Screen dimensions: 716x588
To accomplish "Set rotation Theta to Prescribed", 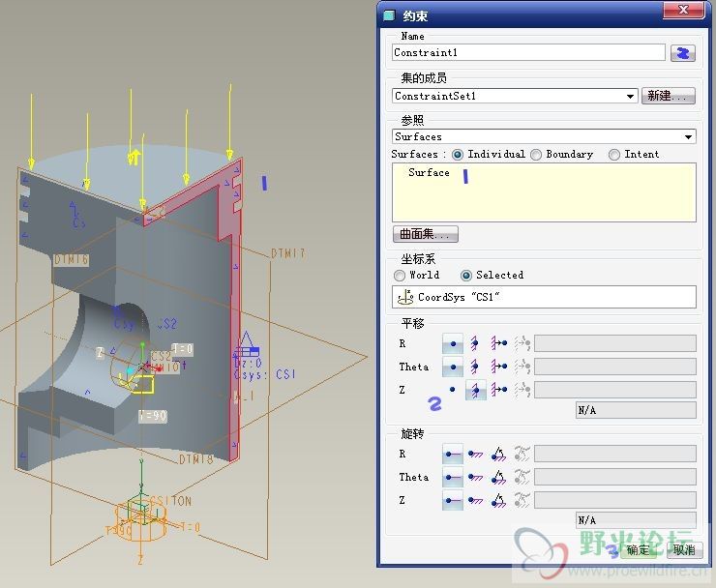I will [499, 477].
